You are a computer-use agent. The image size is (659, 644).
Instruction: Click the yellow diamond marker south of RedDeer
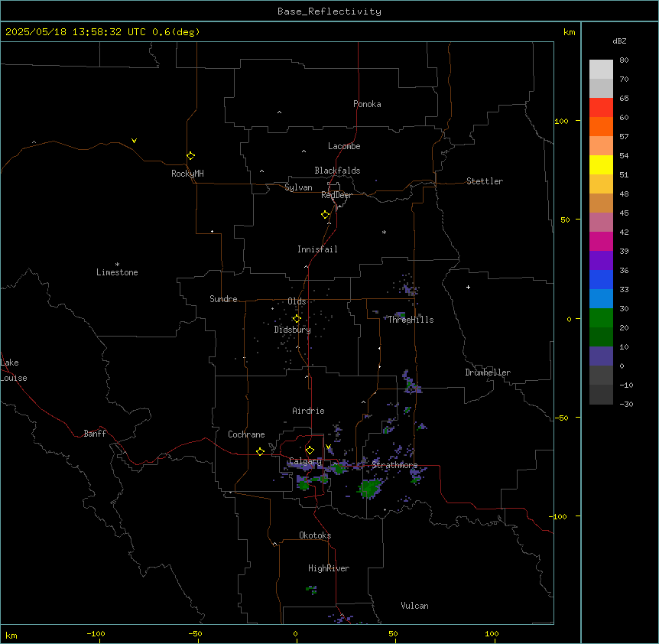(x=325, y=215)
